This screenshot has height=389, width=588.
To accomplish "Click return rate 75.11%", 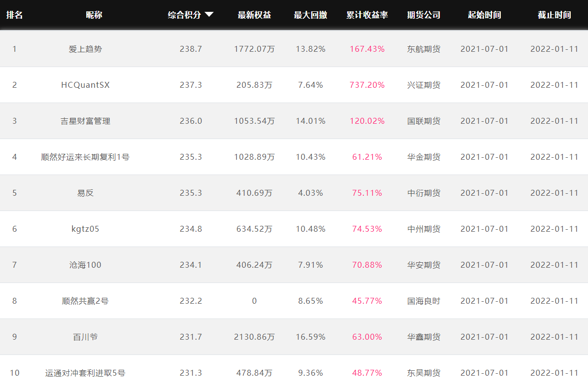I will 367,193.
